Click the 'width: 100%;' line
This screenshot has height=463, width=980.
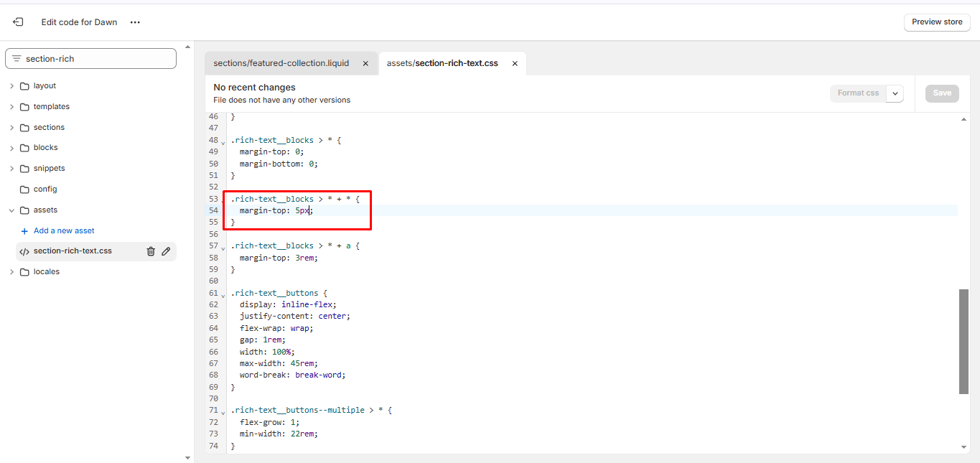pyautogui.click(x=267, y=352)
